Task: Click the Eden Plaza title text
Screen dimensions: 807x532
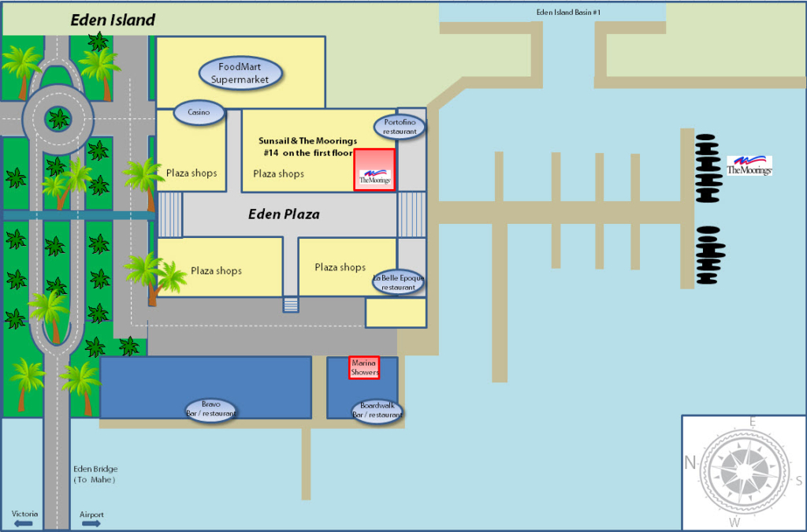Action: pyautogui.click(x=284, y=214)
